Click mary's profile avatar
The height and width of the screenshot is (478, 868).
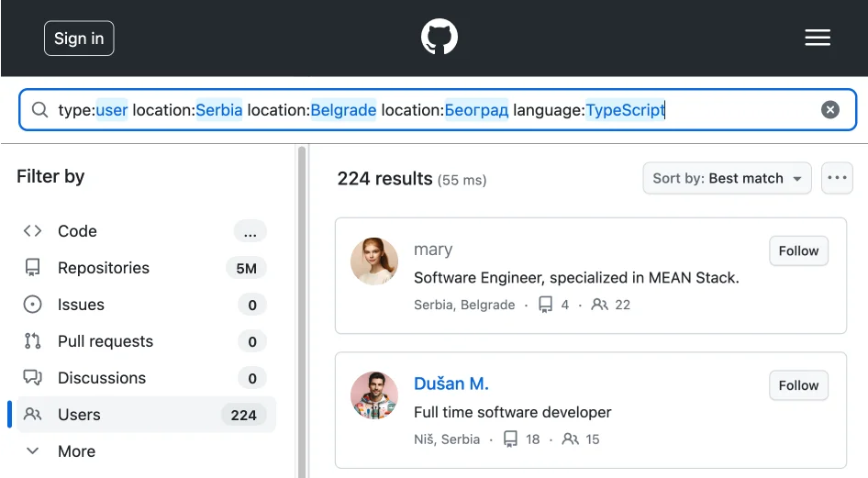pos(374,261)
